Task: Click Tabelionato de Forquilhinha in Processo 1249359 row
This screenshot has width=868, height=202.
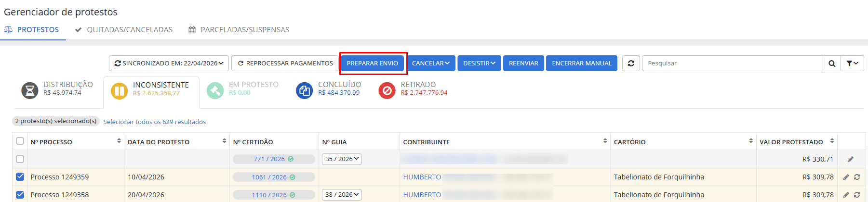Action: pos(659,177)
